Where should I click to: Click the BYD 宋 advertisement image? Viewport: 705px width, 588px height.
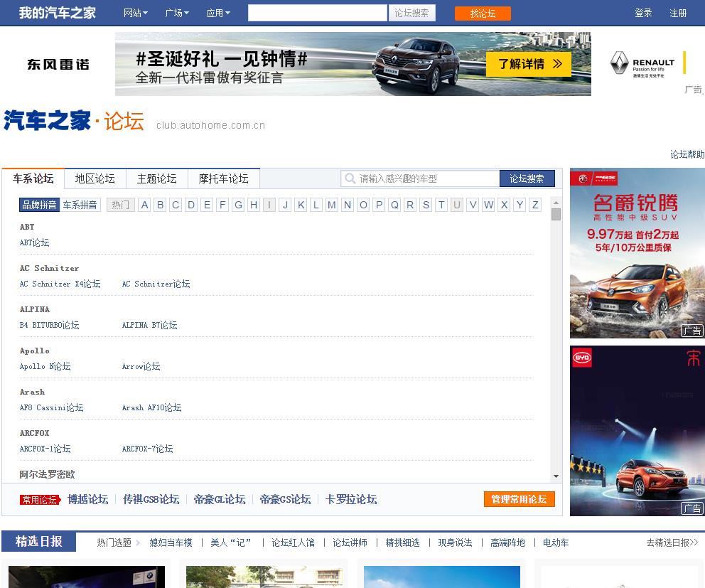[x=637, y=431]
